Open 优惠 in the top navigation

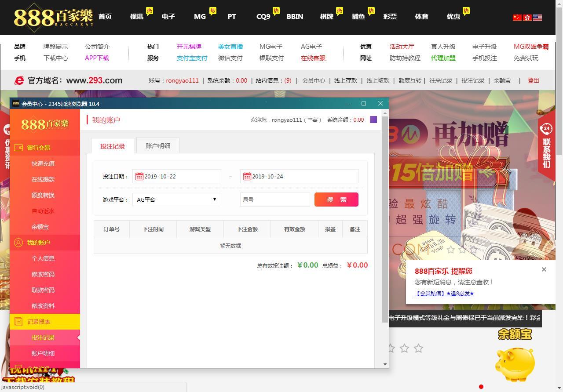pyautogui.click(x=453, y=16)
